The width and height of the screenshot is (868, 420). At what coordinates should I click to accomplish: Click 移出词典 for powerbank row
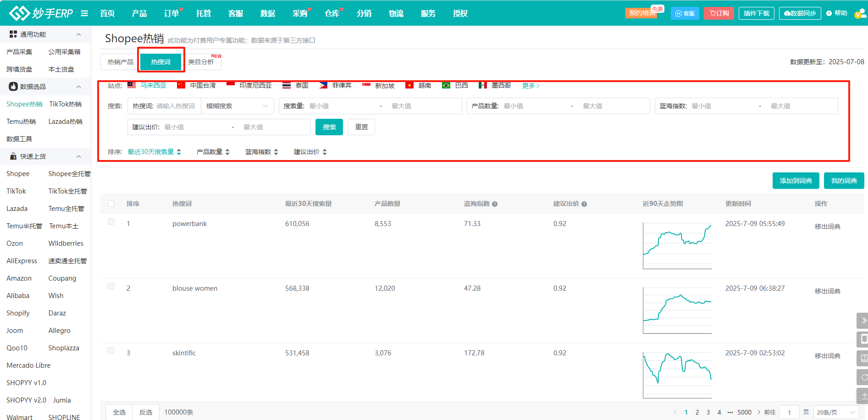(828, 227)
